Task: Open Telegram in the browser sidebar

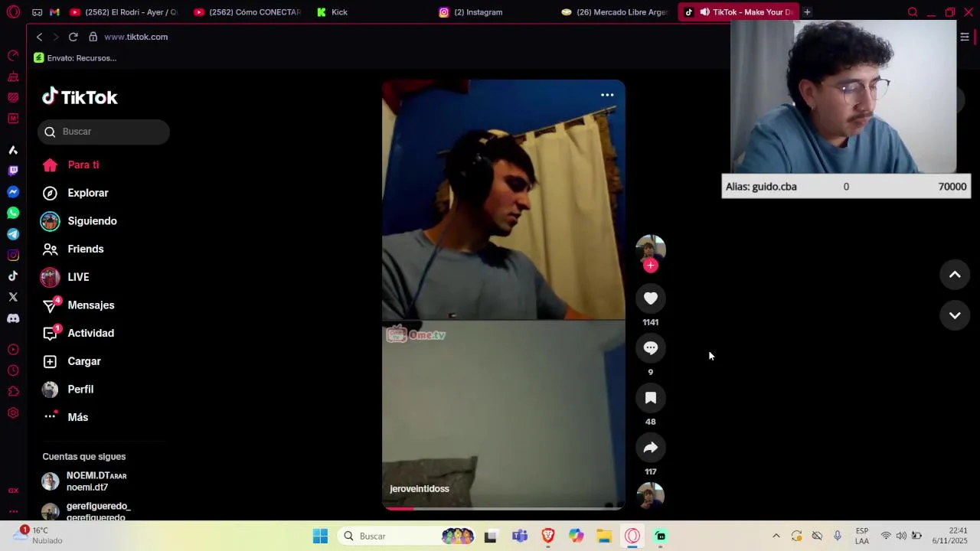Action: [13, 234]
